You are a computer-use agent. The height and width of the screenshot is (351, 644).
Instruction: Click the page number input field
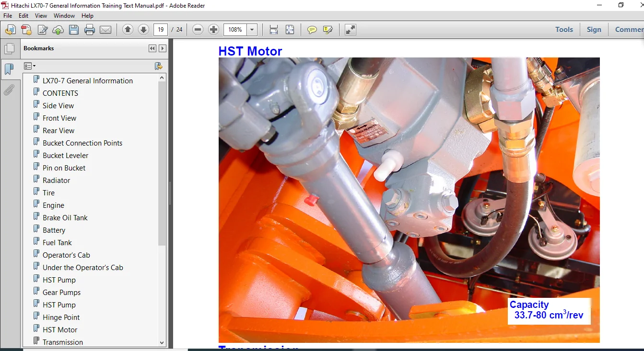coord(161,30)
